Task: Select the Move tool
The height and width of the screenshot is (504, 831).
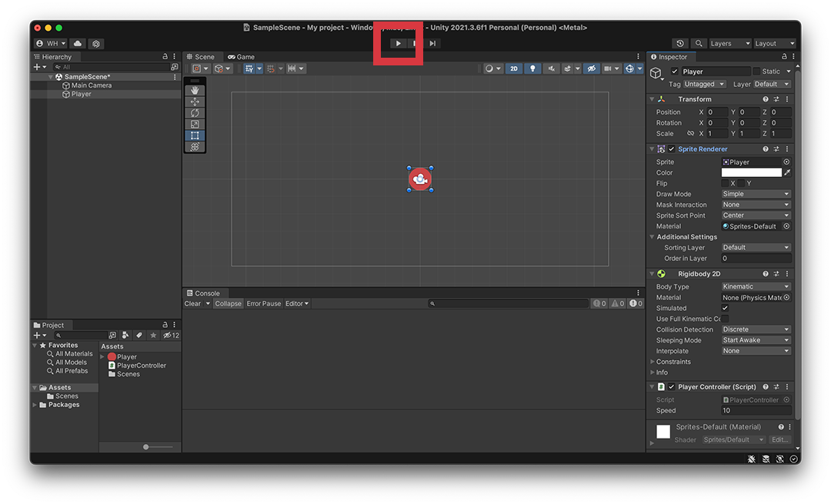Action: [195, 102]
